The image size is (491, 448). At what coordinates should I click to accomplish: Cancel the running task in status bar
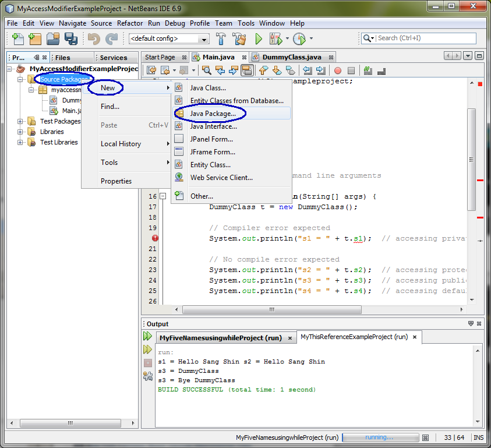(x=425, y=438)
